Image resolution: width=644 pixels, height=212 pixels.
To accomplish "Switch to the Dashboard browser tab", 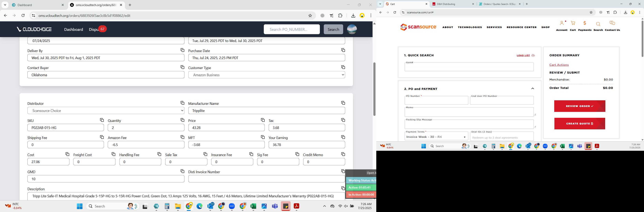I will [x=38, y=5].
